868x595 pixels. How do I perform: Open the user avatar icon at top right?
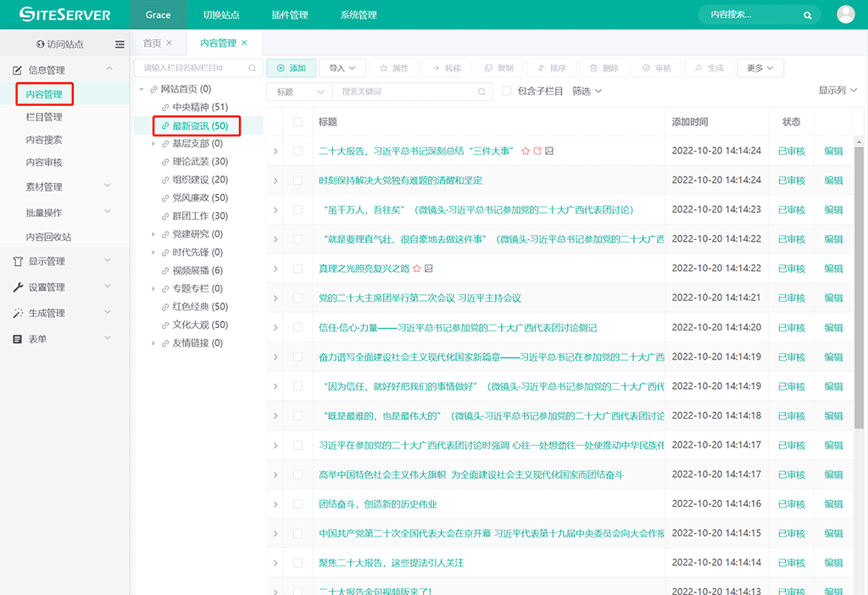pos(844,14)
